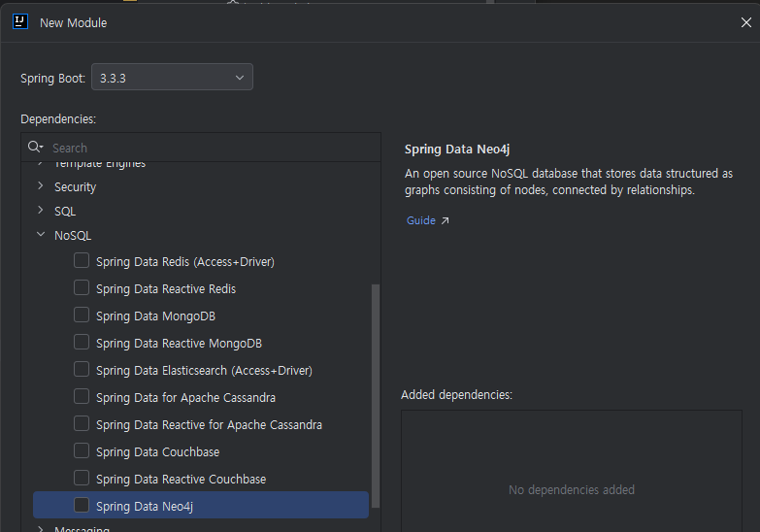Click the search magnifier icon
The image size is (760, 532).
pos(35,147)
